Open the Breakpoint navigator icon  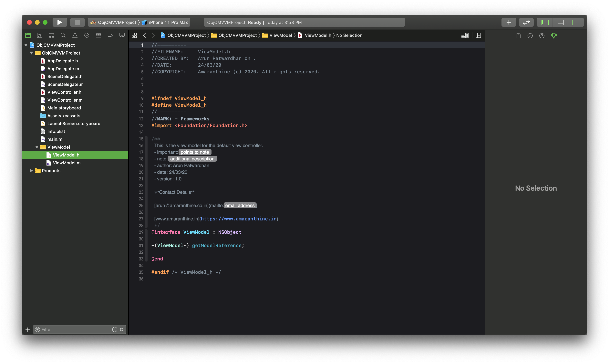pos(110,35)
